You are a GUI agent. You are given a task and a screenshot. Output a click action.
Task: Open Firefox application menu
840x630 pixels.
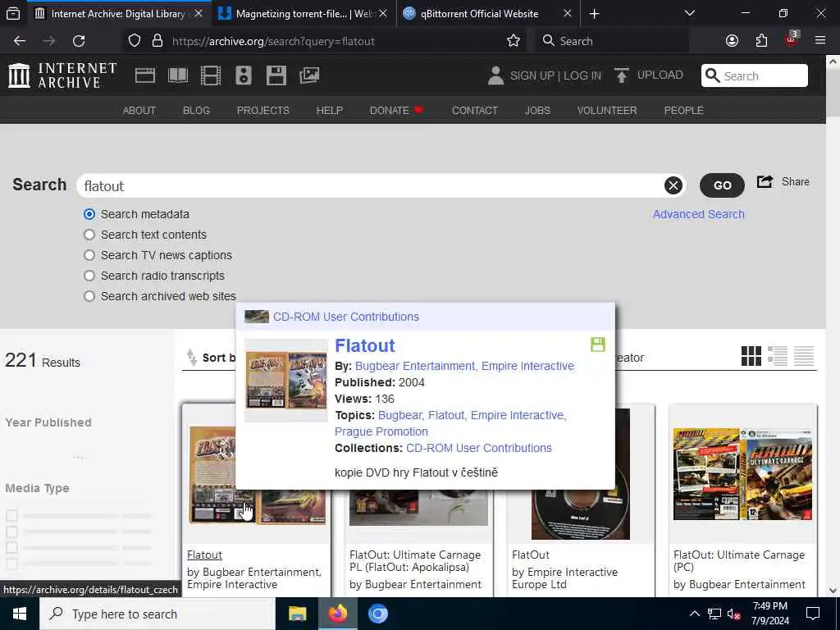click(x=820, y=41)
